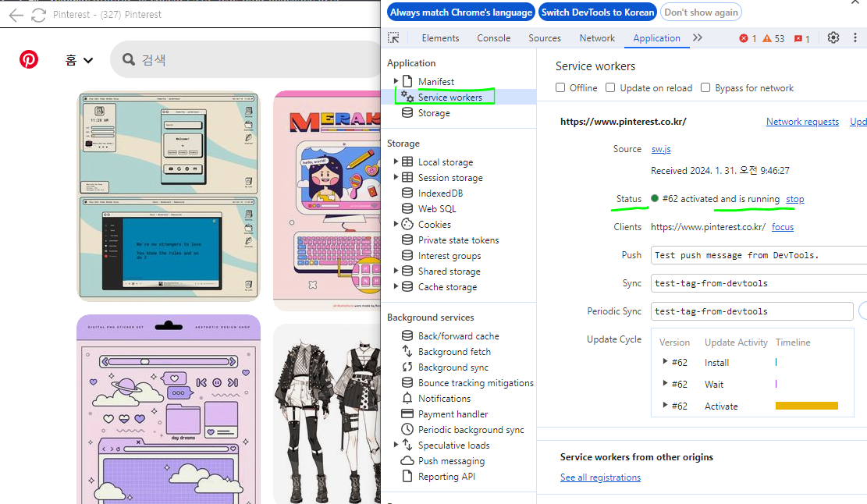Click Switch DevTools to Korean button

coord(598,12)
